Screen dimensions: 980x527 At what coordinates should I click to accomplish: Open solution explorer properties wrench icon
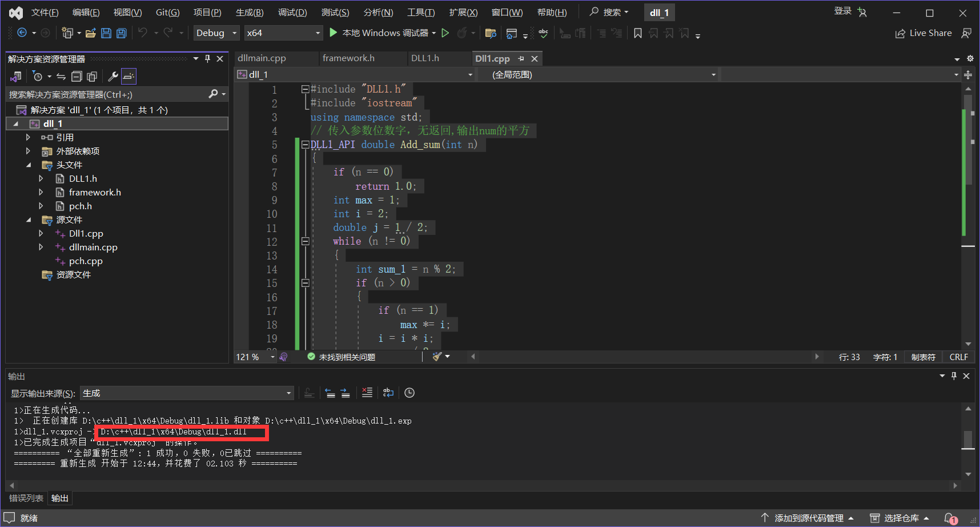click(x=113, y=76)
